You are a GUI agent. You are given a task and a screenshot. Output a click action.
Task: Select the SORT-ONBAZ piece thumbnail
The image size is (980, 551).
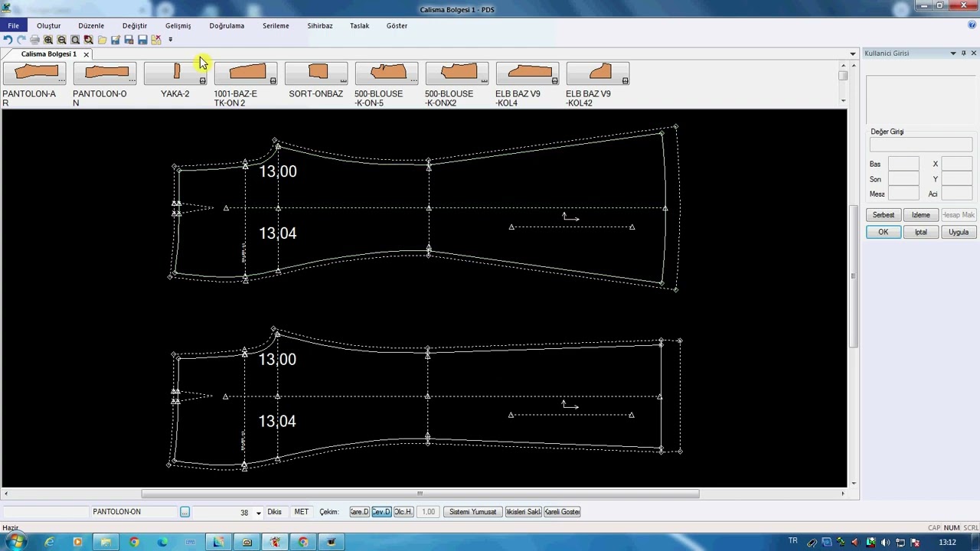pyautogui.click(x=316, y=73)
